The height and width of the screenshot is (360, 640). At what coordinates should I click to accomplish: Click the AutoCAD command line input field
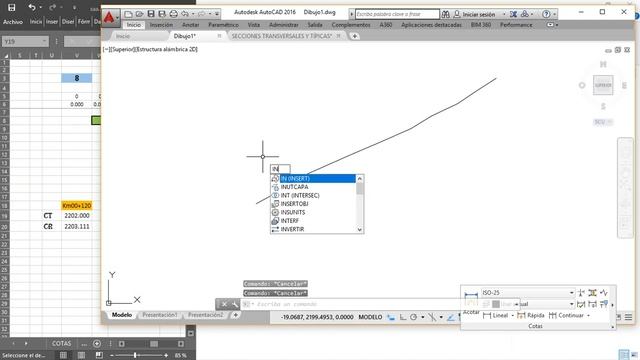click(x=351, y=304)
